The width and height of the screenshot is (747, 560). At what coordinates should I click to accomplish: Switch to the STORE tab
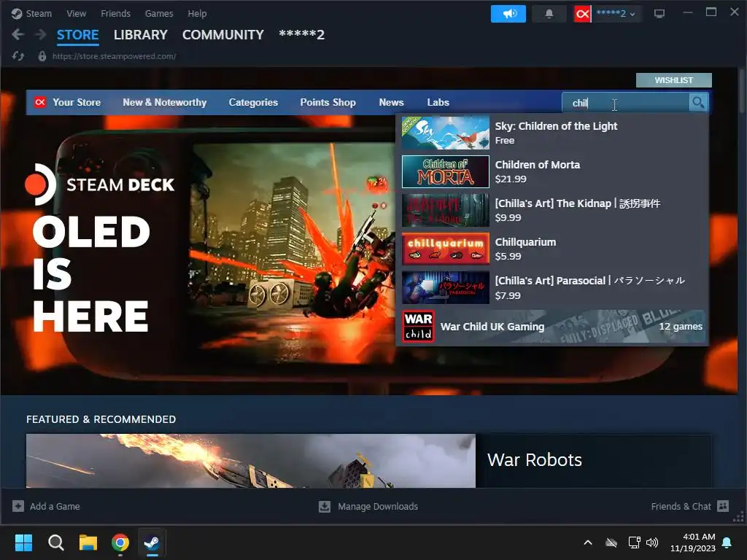(x=77, y=35)
